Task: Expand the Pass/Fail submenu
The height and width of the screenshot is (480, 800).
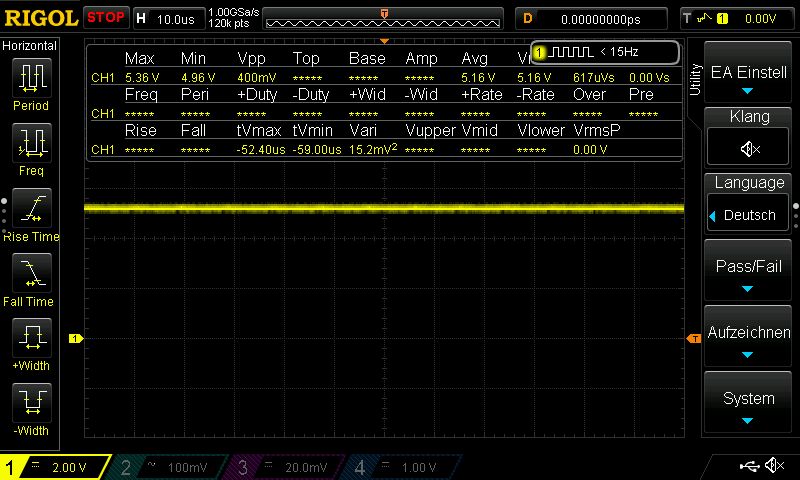Action: coord(749,274)
